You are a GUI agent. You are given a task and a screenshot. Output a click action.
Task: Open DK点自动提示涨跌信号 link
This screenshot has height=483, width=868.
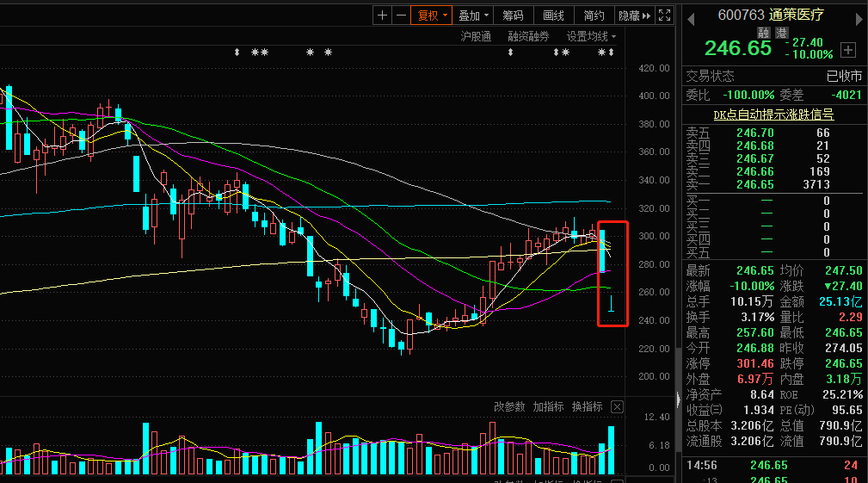(773, 115)
